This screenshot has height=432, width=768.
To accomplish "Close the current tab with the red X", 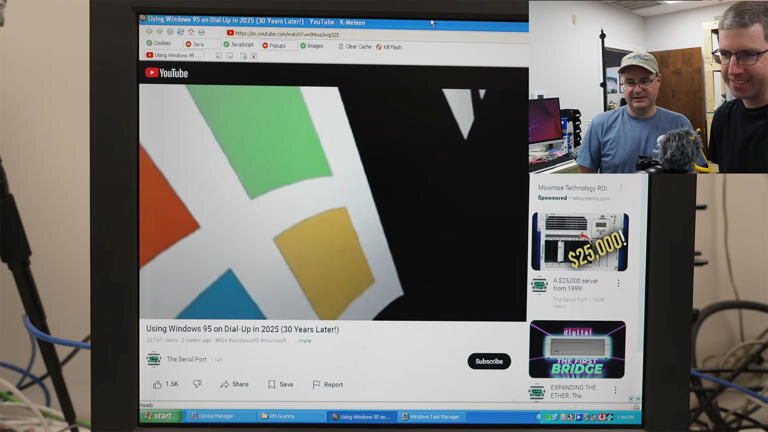I will 254,56.
